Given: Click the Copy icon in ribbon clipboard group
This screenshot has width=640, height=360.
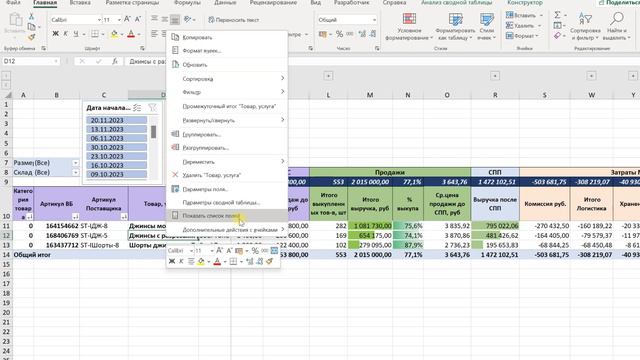Looking at the screenshot, I should (x=31, y=27).
